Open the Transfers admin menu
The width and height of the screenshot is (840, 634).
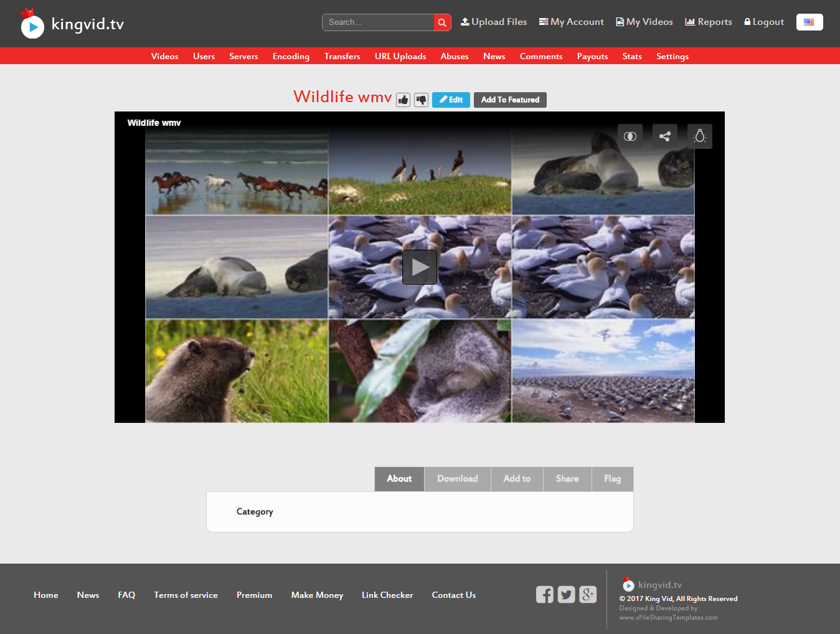342,56
